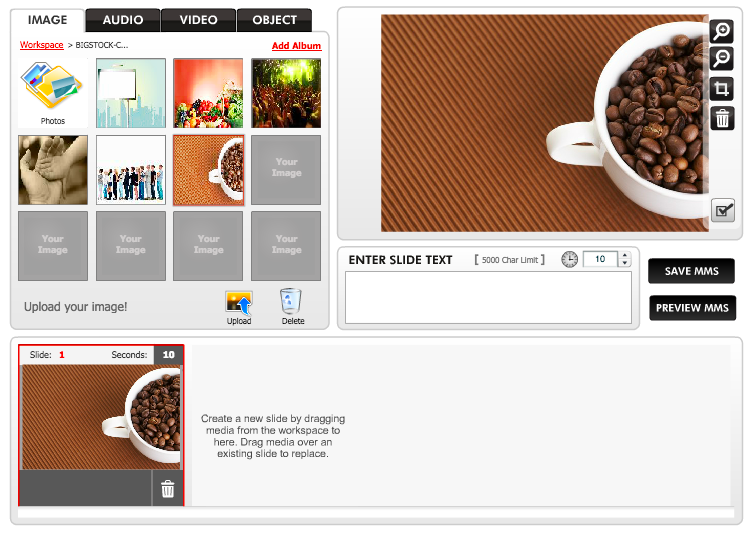Viewport: 752px width, 533px height.
Task: Click the slide text input box
Action: pyautogui.click(x=488, y=297)
